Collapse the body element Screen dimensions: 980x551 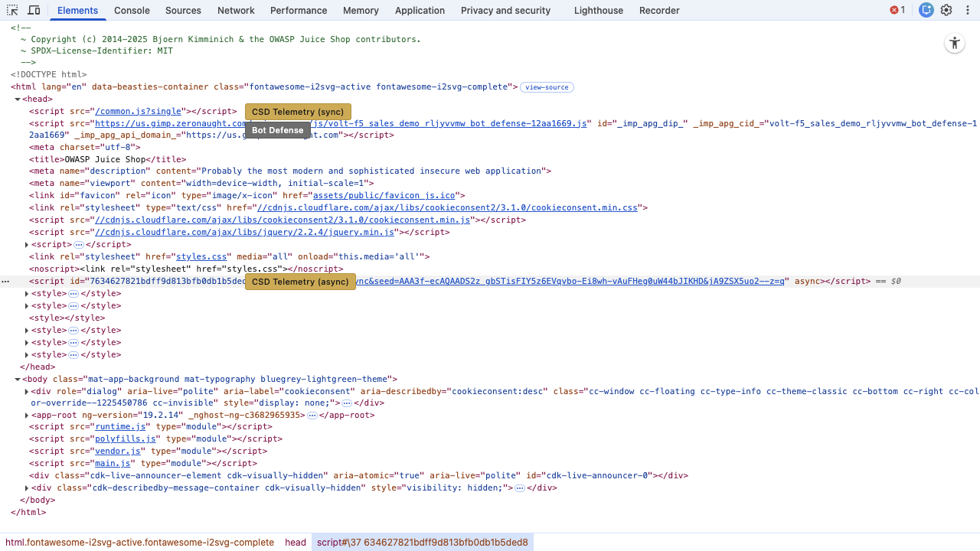click(18, 379)
